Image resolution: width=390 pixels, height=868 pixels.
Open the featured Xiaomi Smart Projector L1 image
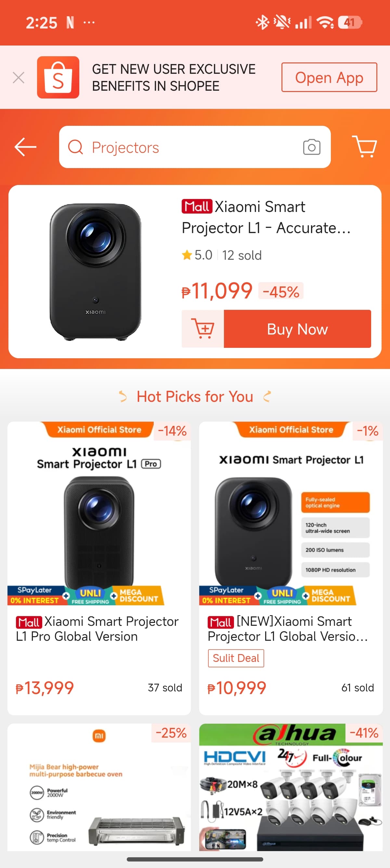pyautogui.click(x=95, y=271)
